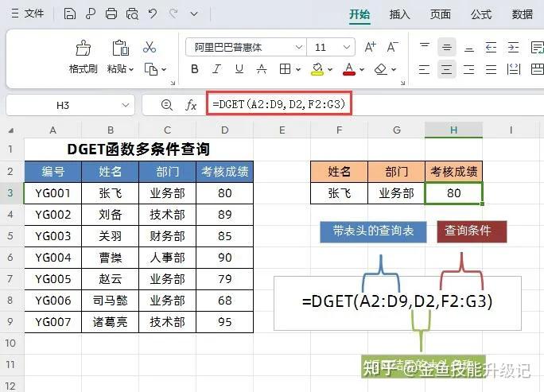Switch to the 公式 tab

[x=481, y=14]
